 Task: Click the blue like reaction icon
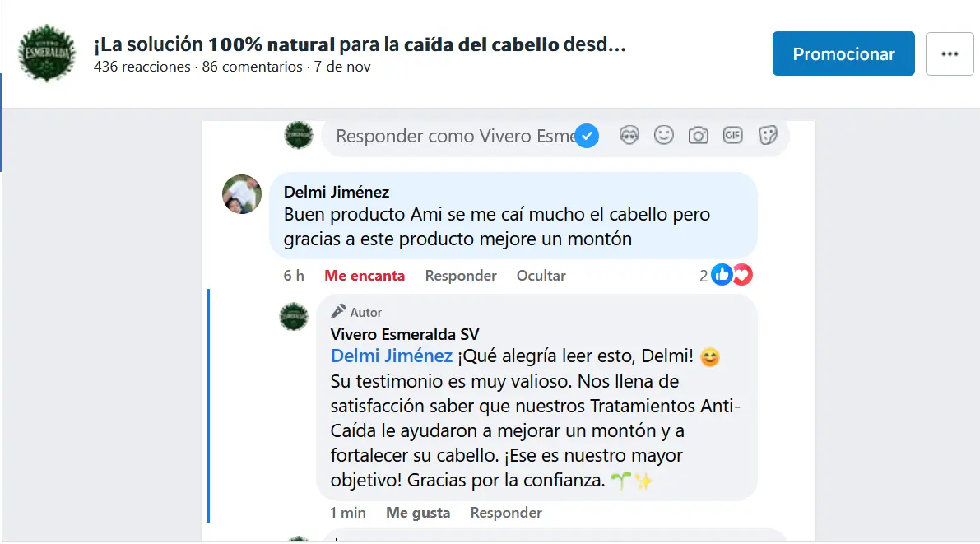tap(722, 275)
